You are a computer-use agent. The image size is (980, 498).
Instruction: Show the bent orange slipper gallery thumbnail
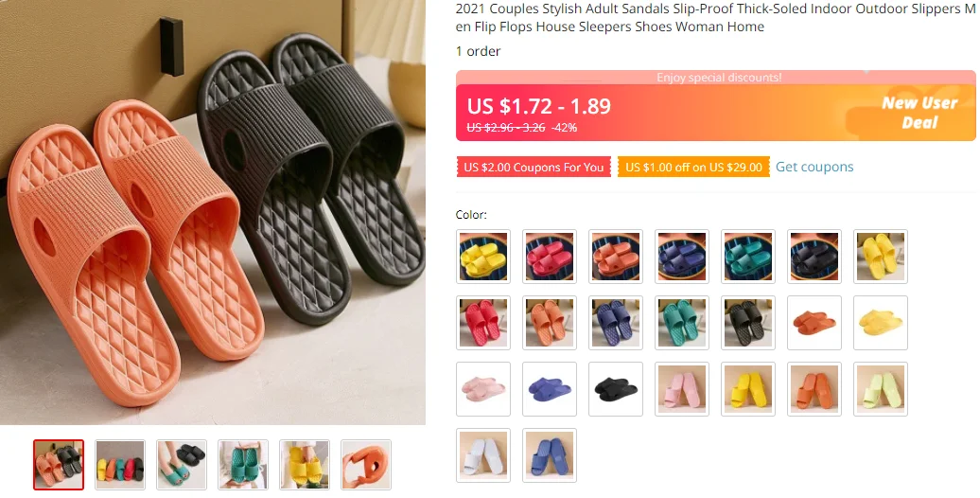(366, 465)
